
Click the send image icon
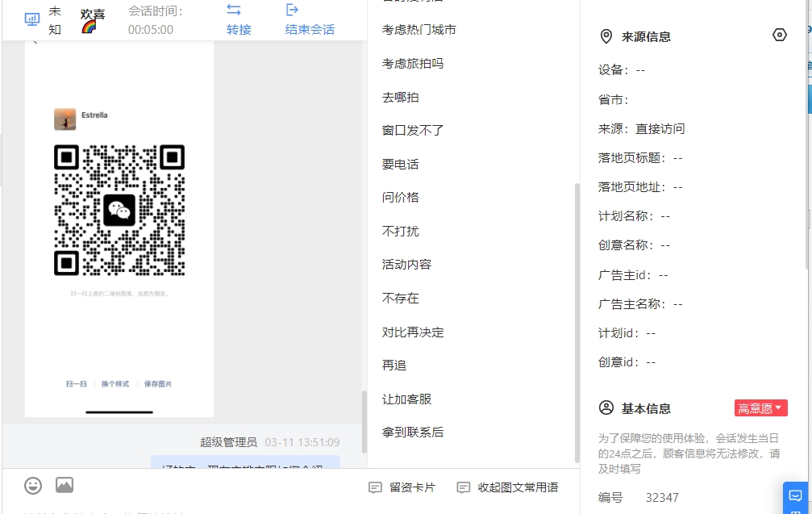tap(65, 485)
